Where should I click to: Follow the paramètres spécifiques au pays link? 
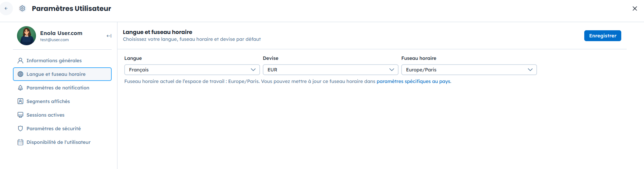(x=413, y=81)
